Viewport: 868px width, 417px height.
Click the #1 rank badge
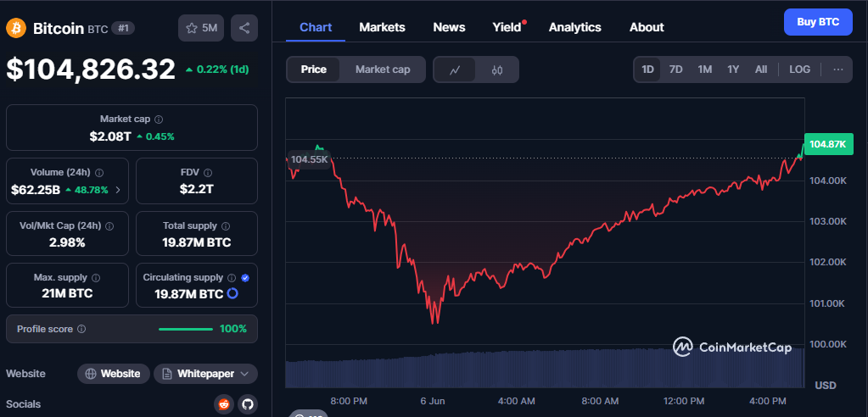[123, 28]
